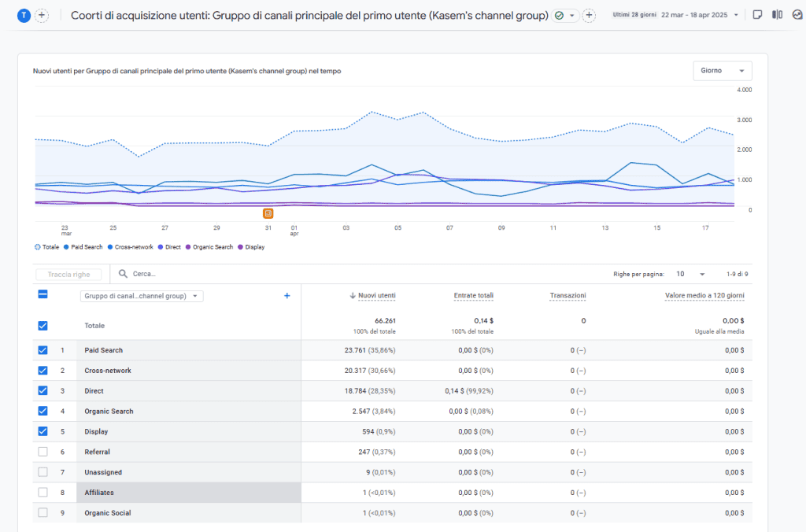The width and height of the screenshot is (806, 532).
Task: Open the Gruppo di canal dimension dropdown
Action: 142,297
